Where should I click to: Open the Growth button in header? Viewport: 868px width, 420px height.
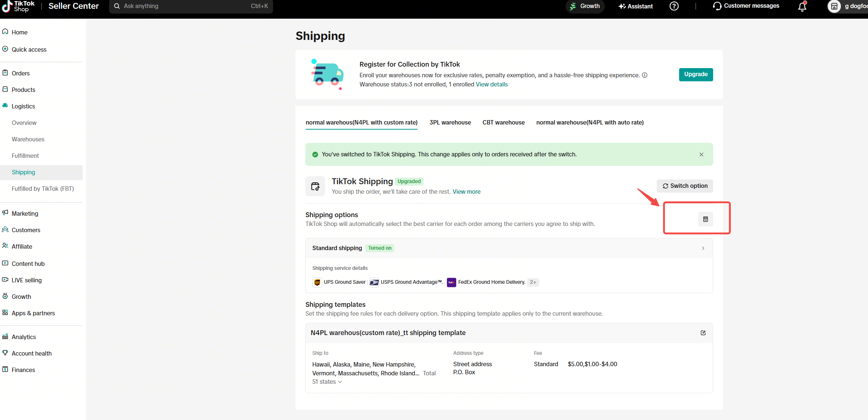point(585,6)
